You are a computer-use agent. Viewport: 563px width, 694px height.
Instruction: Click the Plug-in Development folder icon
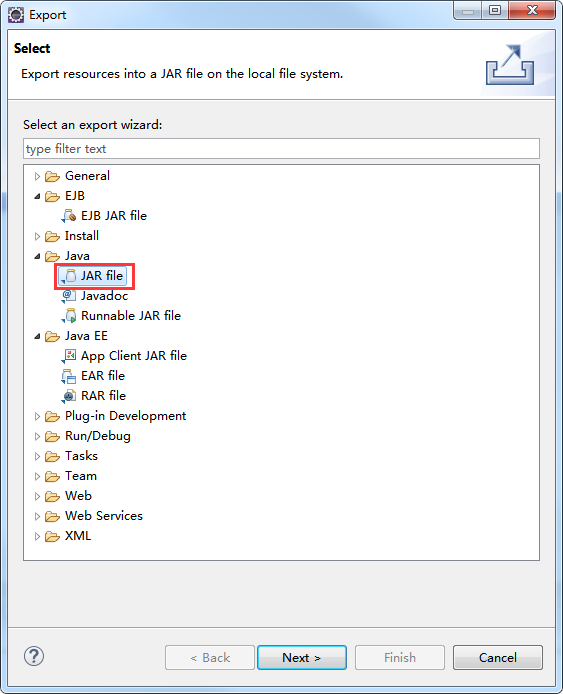pos(52,416)
